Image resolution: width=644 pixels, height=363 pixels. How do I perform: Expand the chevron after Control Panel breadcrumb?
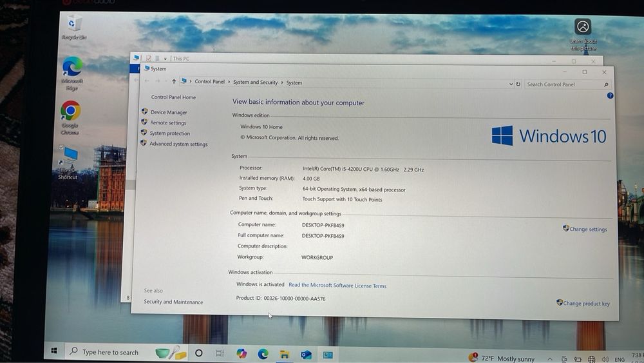229,82
